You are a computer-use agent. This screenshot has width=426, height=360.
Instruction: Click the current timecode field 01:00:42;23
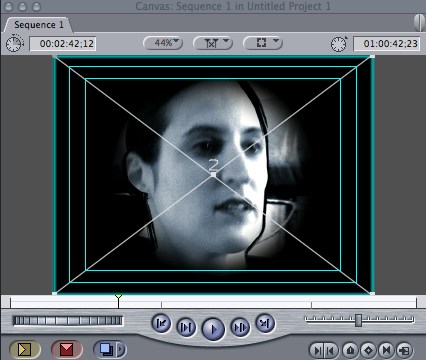click(387, 44)
